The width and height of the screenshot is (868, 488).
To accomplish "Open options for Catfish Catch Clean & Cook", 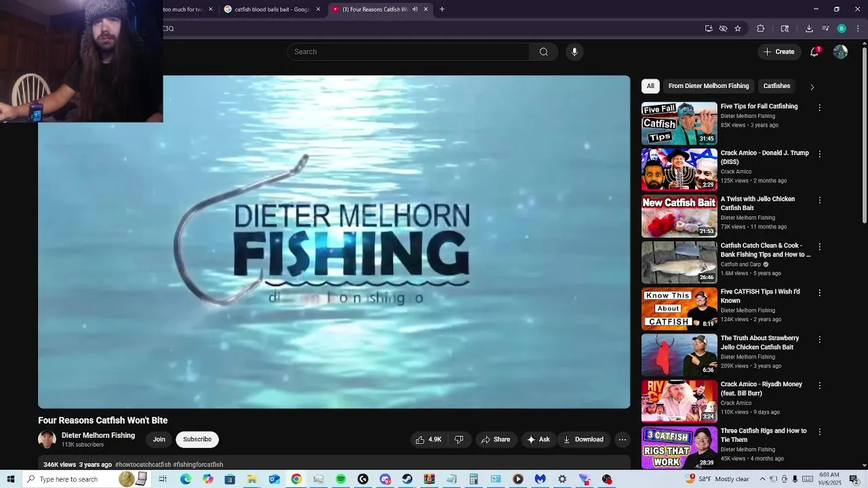I will point(820,247).
